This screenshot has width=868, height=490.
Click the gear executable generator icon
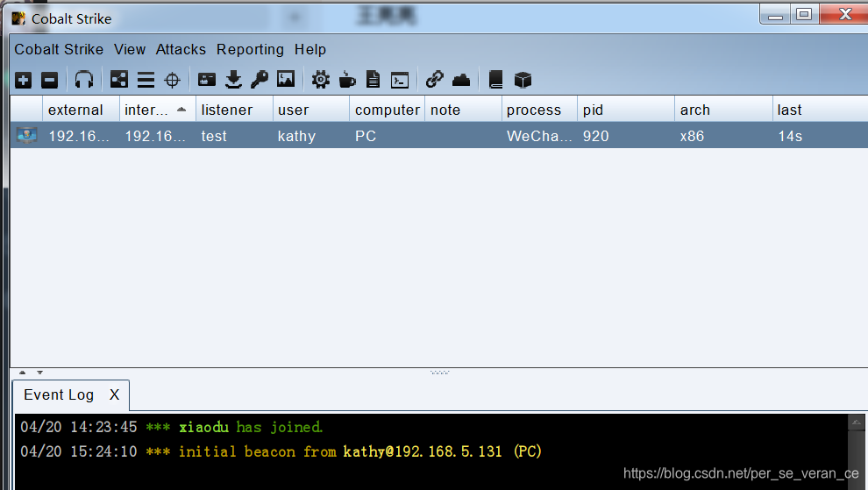tap(320, 80)
